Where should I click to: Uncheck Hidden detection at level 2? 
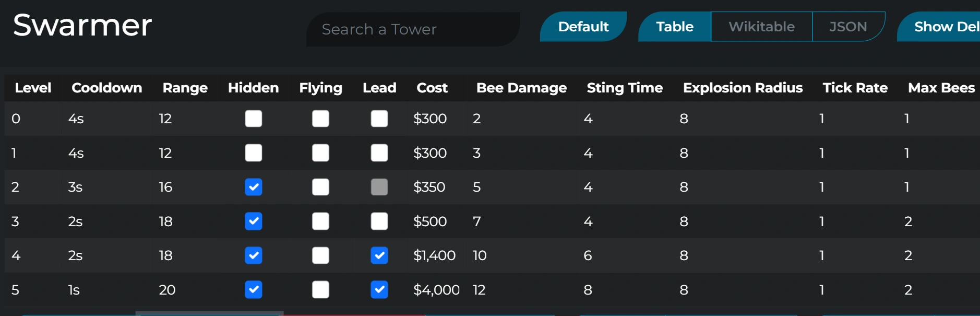pos(254,187)
